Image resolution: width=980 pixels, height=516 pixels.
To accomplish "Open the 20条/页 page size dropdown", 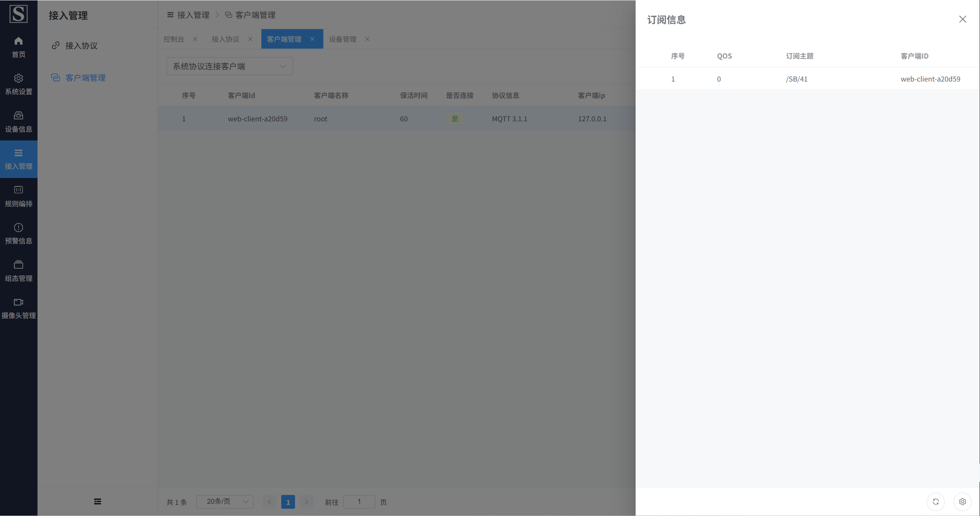I will pos(225,501).
